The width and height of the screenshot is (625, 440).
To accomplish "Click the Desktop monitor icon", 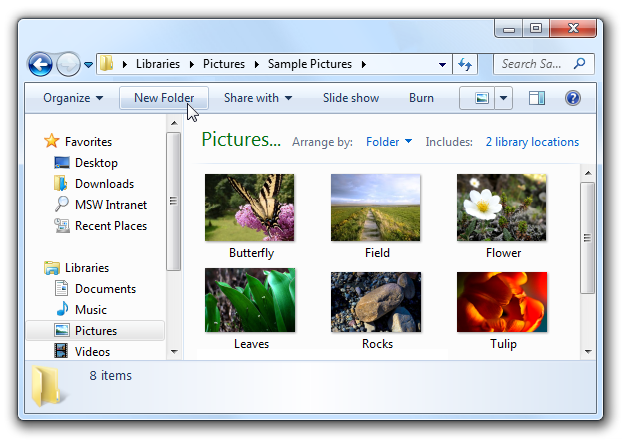I will tap(62, 162).
